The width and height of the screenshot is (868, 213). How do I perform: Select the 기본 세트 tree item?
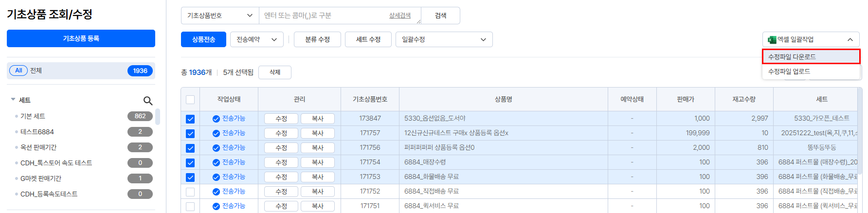pyautogui.click(x=33, y=116)
